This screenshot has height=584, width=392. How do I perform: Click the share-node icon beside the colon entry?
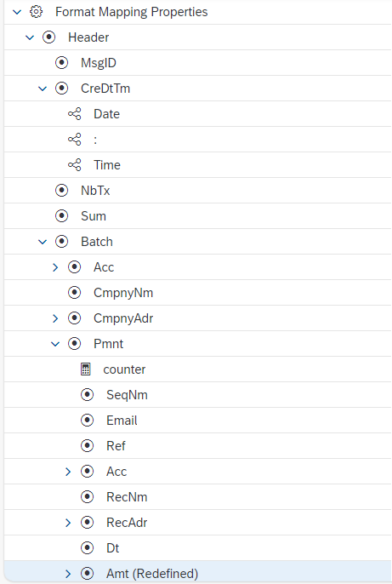[x=74, y=140]
